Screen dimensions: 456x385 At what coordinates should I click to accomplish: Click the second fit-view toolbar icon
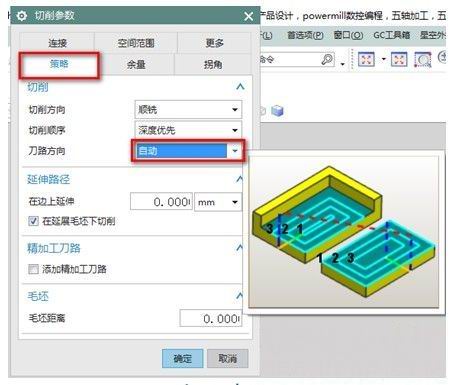coord(399,60)
